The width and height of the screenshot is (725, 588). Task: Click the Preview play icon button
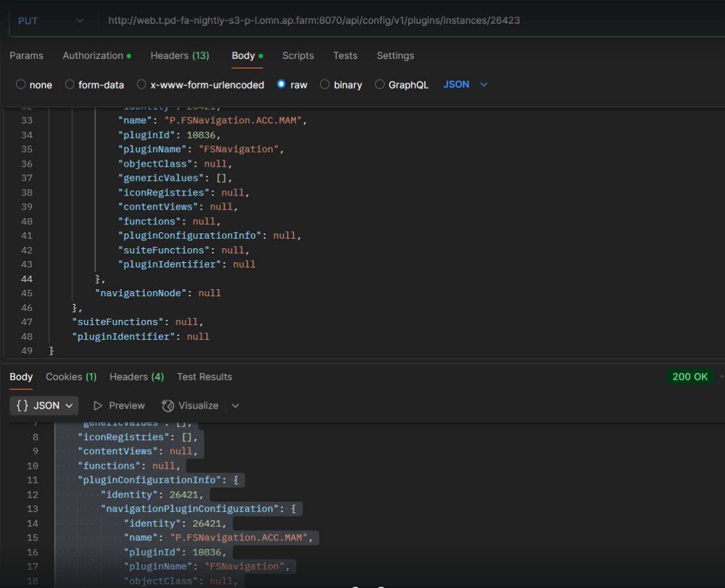[x=98, y=406]
